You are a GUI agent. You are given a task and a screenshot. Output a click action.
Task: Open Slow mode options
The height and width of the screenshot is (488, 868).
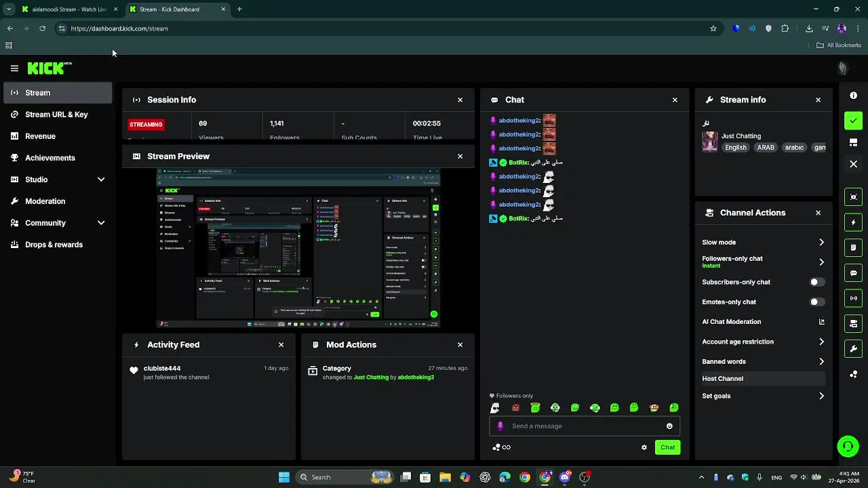(764, 243)
